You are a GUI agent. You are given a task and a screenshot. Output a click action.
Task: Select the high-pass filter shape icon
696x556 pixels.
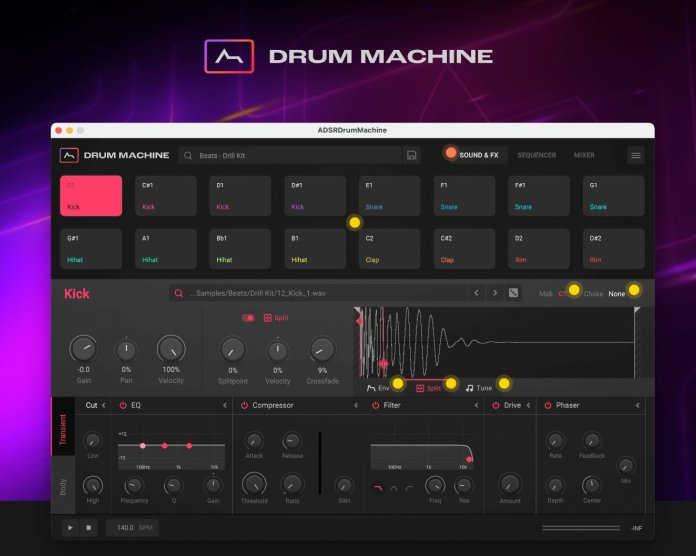[409, 488]
